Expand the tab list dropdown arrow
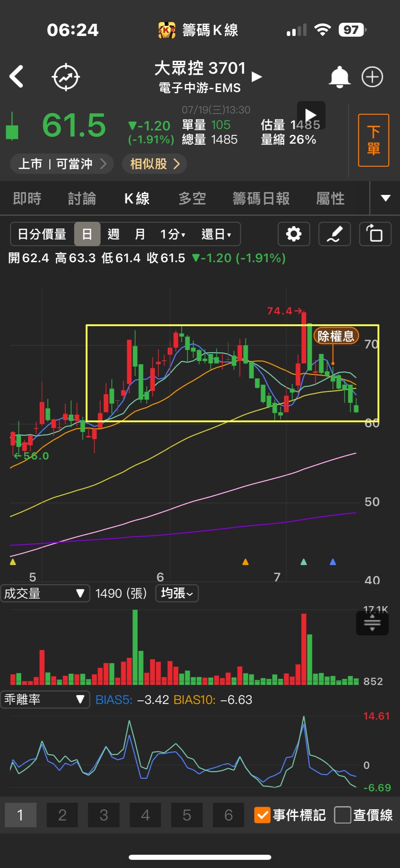 click(x=385, y=198)
